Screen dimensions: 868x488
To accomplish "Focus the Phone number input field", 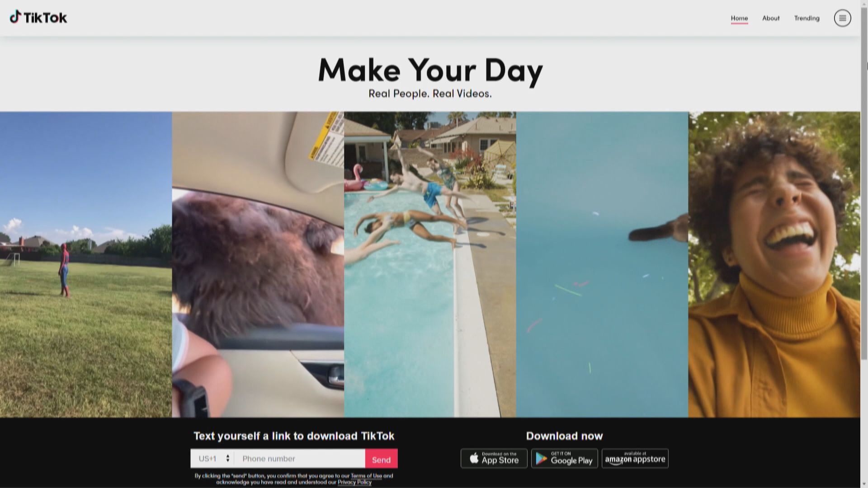I will click(300, 458).
